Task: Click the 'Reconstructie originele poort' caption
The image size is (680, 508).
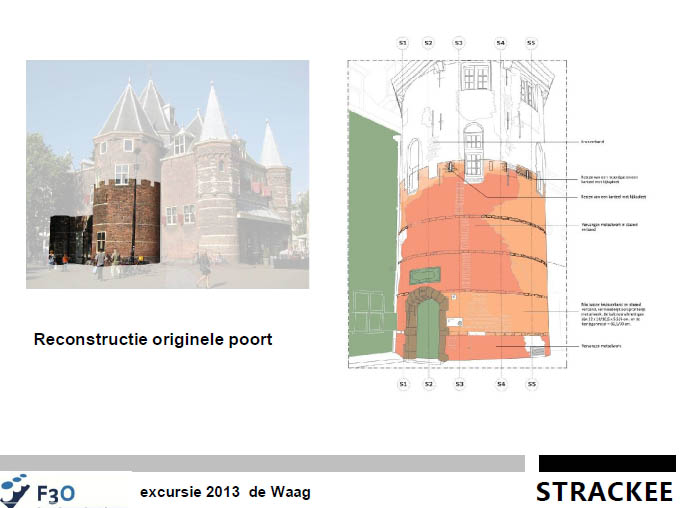Action: tap(153, 340)
